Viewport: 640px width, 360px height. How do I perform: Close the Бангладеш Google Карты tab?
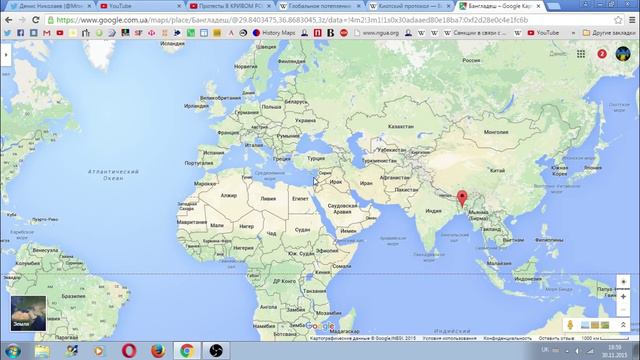point(538,6)
